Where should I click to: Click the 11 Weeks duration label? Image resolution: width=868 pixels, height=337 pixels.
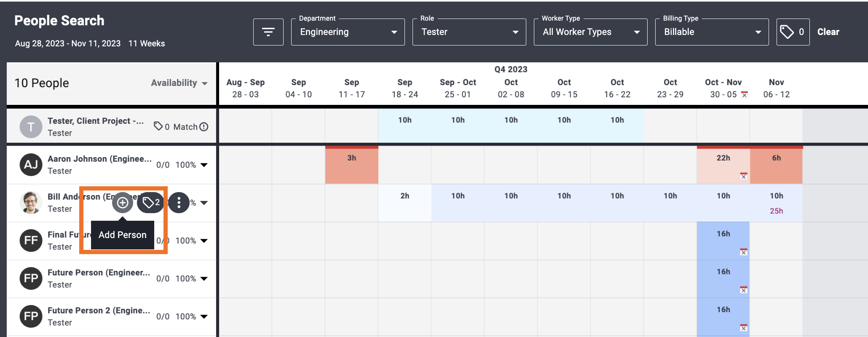tap(147, 43)
